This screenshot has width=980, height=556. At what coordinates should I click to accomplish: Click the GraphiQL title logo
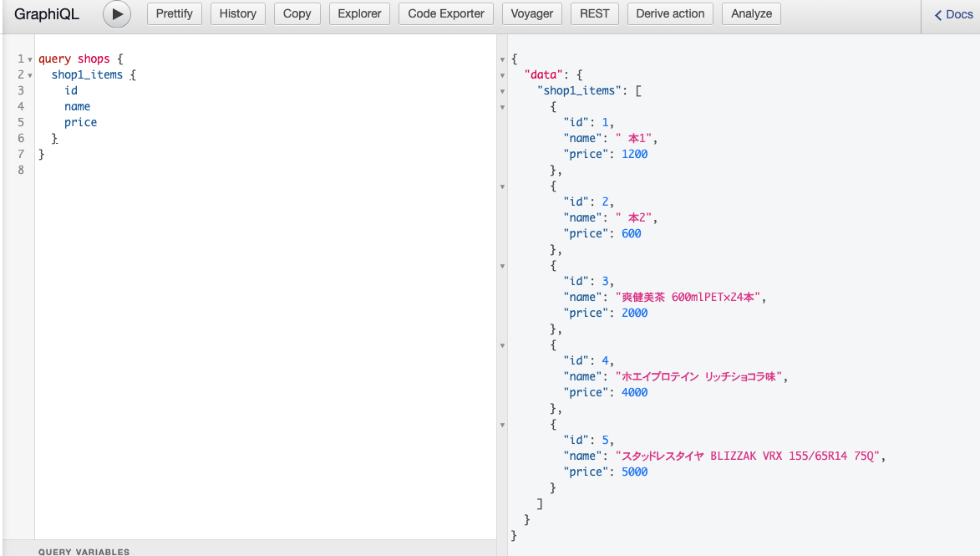point(47,14)
